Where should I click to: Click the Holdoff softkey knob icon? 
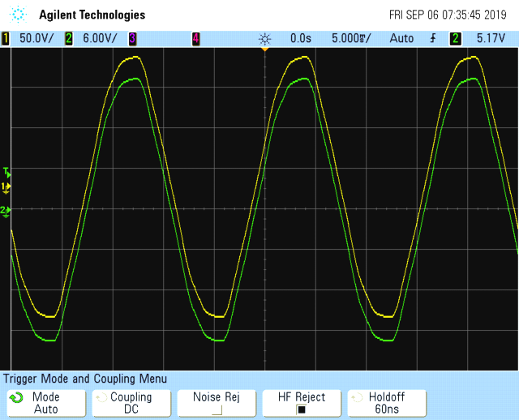pos(357,397)
